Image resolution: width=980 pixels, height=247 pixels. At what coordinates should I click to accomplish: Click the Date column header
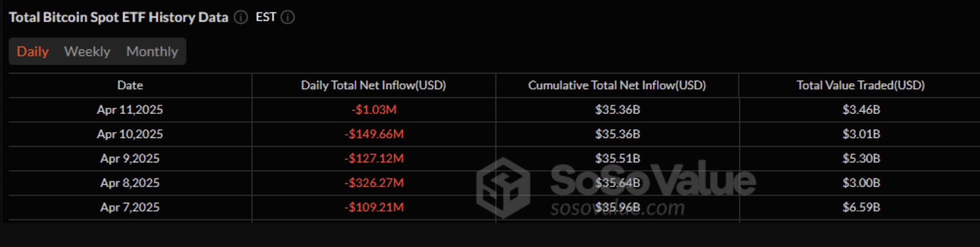pos(130,85)
